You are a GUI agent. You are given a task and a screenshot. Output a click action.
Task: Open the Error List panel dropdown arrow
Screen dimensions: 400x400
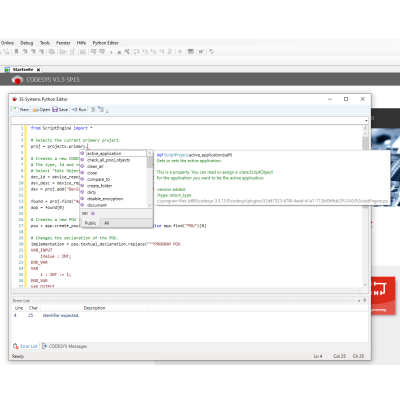coord(359,300)
